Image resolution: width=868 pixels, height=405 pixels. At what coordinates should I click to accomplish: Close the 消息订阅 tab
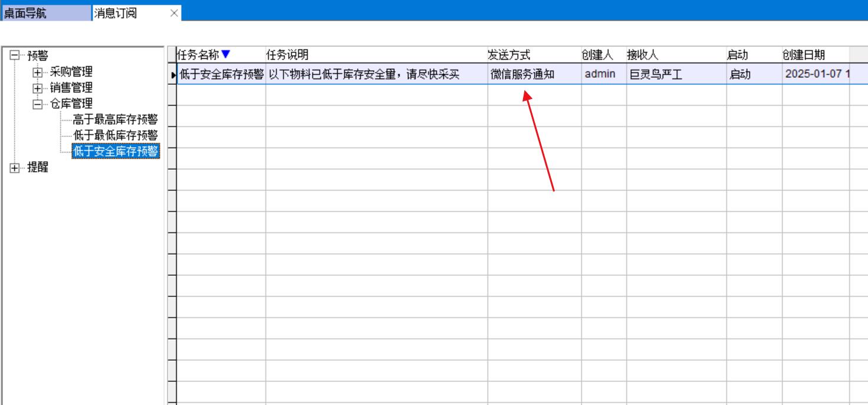pyautogui.click(x=174, y=13)
